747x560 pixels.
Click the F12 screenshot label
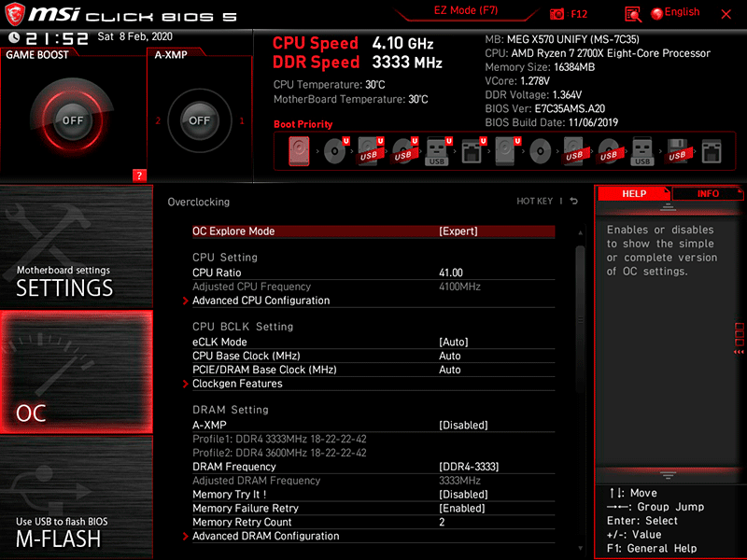(579, 14)
